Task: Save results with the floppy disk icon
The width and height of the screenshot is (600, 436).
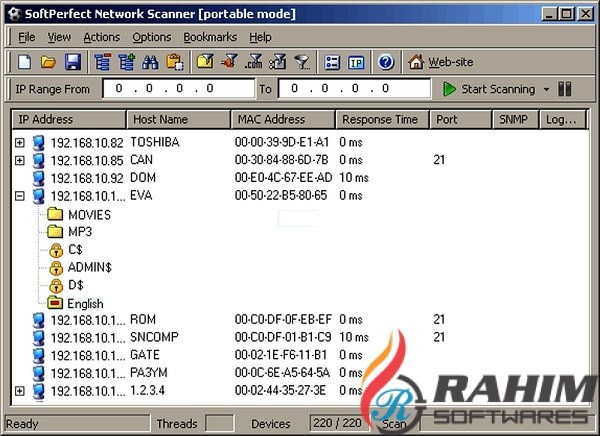Action: [73, 62]
